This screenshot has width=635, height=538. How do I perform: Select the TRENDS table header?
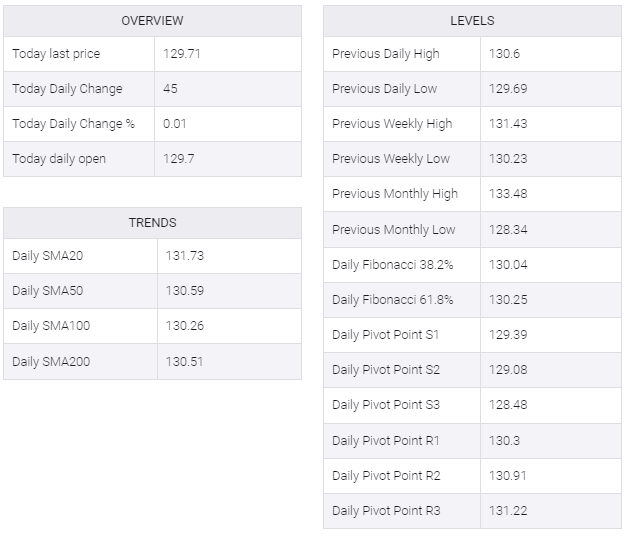(153, 222)
